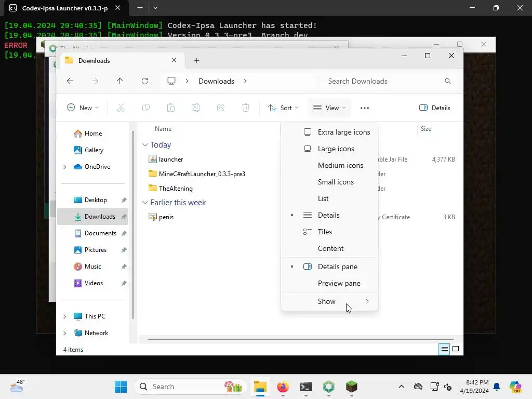Image resolution: width=532 pixels, height=399 pixels.
Task: Close the Downloads tab
Action: (174, 60)
